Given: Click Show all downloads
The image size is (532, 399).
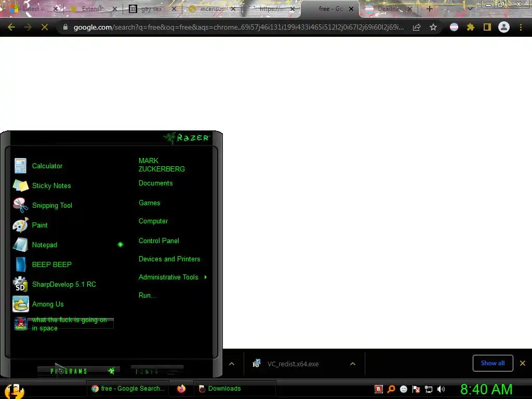Looking at the screenshot, I should pos(493,363).
